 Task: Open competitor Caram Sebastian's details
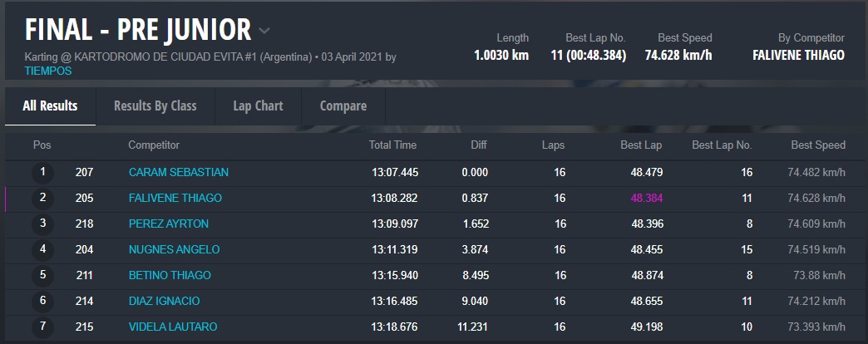[x=179, y=172]
